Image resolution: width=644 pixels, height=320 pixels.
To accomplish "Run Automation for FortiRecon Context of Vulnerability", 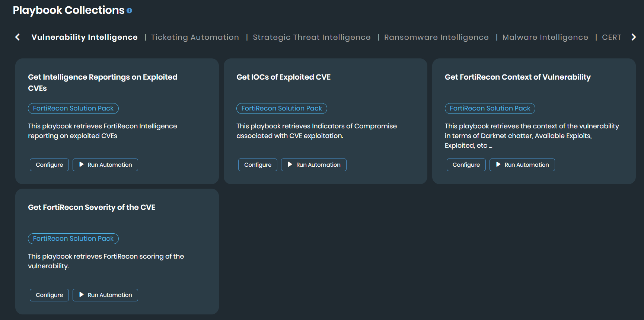I will click(x=522, y=165).
